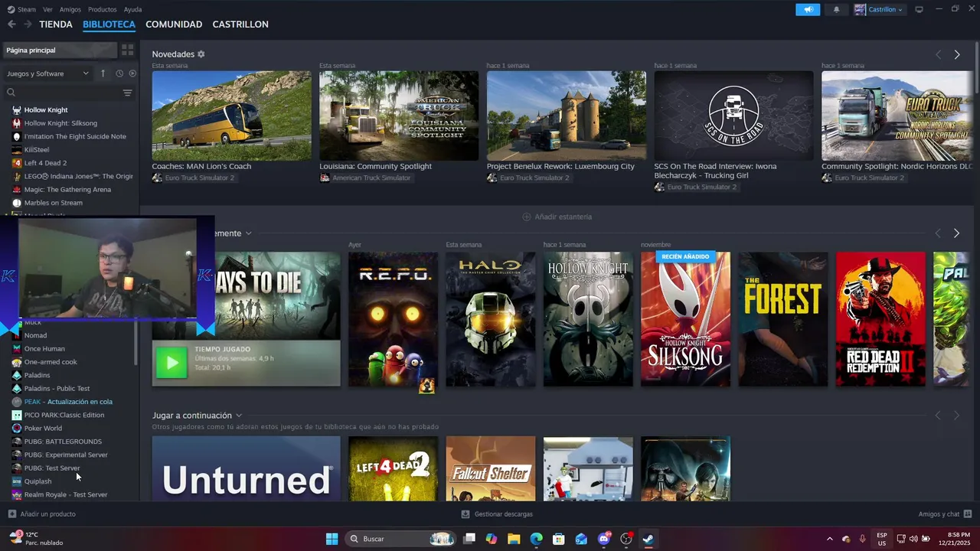Launch Microsoft Edge from taskbar

click(x=537, y=539)
